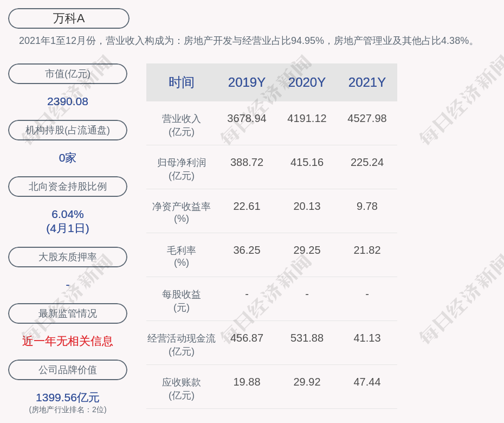Click the 2020Y column header

click(307, 82)
